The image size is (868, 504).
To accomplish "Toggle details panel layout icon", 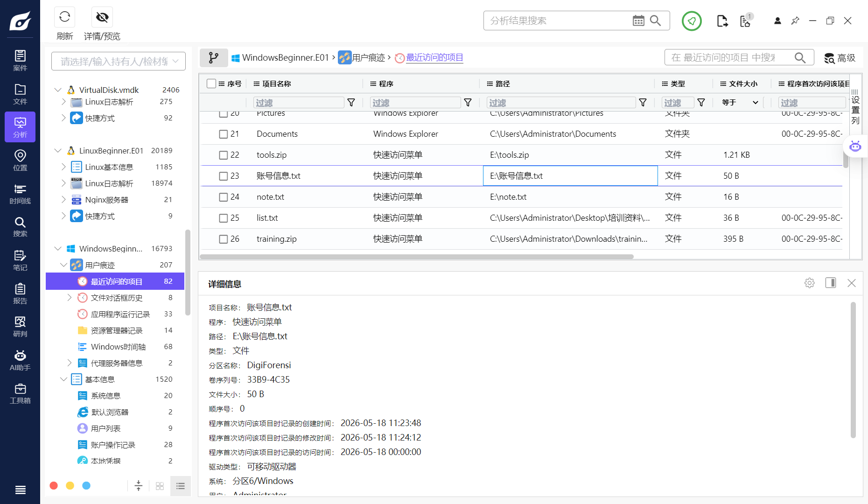I will 831,283.
